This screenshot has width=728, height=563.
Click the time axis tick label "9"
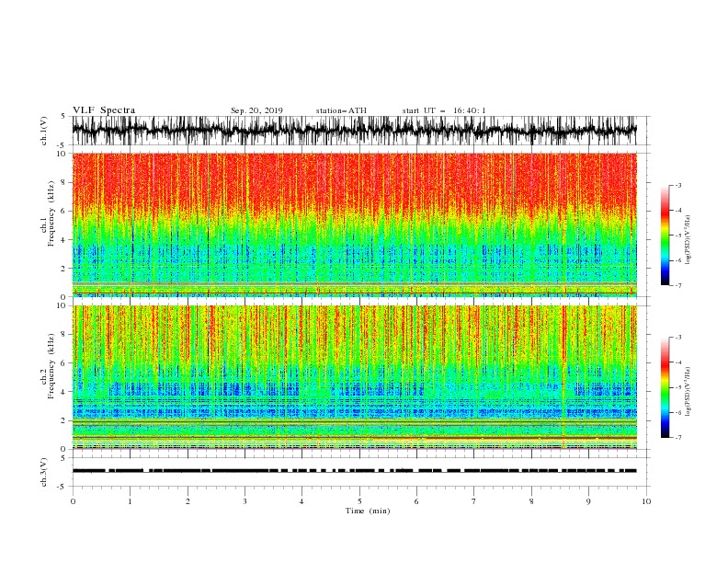pos(588,501)
